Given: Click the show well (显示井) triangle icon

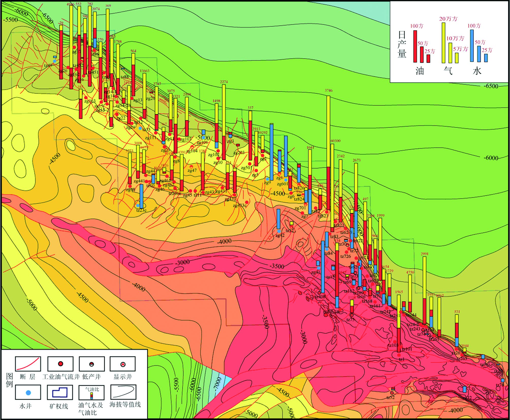Looking at the screenshot, I should coord(123,364).
